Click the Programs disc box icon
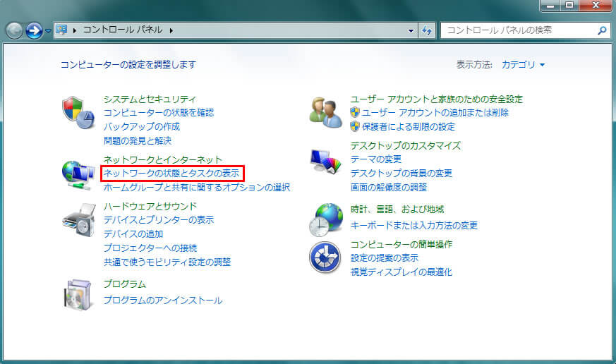The width and height of the screenshot is (616, 364). [x=78, y=294]
